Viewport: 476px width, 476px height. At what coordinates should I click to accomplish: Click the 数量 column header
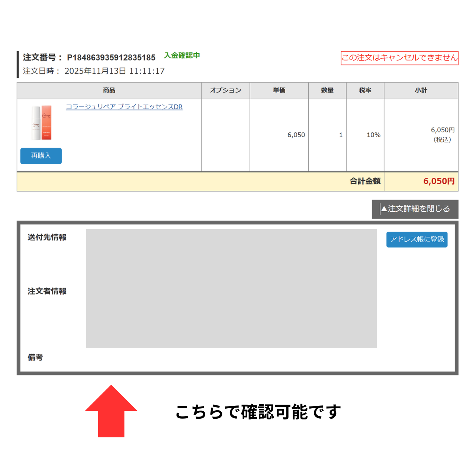[x=327, y=90]
